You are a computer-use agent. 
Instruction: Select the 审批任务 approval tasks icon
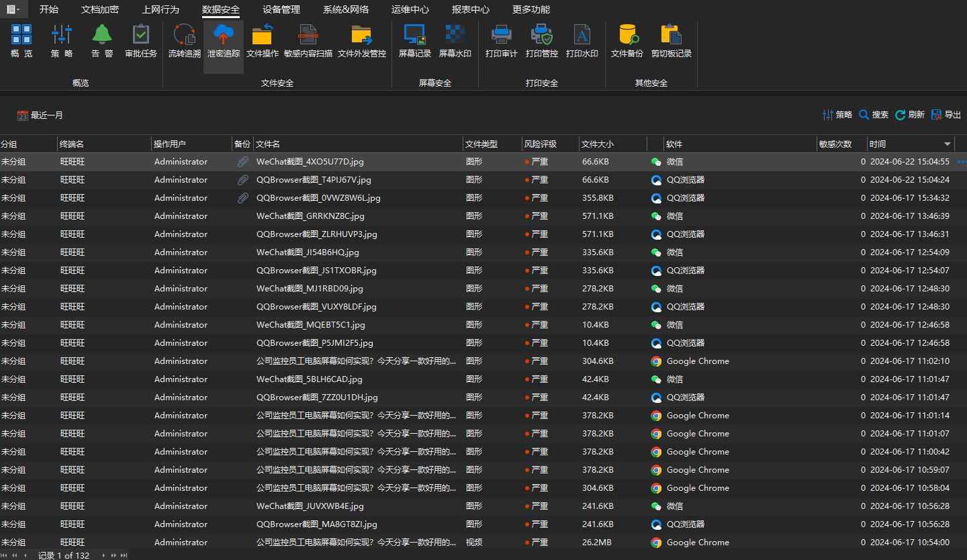[x=140, y=42]
